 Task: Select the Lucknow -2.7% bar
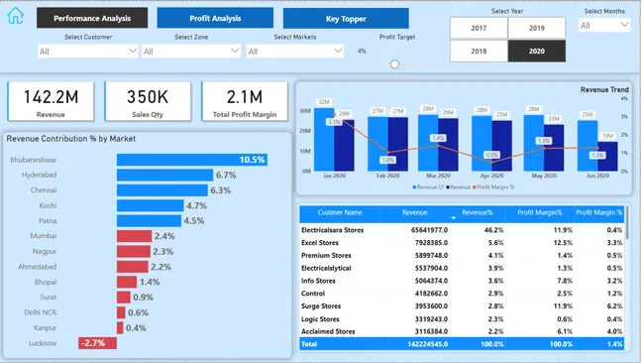pyautogui.click(x=97, y=343)
